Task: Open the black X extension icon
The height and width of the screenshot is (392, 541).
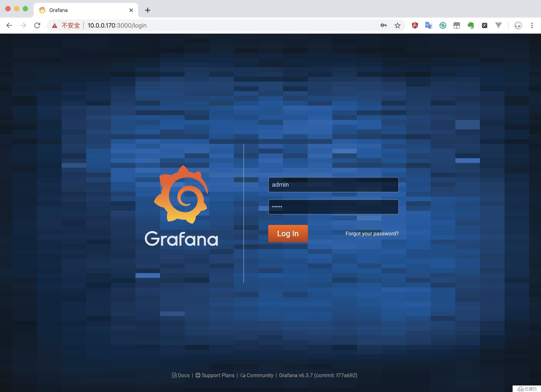Action: pos(484,25)
